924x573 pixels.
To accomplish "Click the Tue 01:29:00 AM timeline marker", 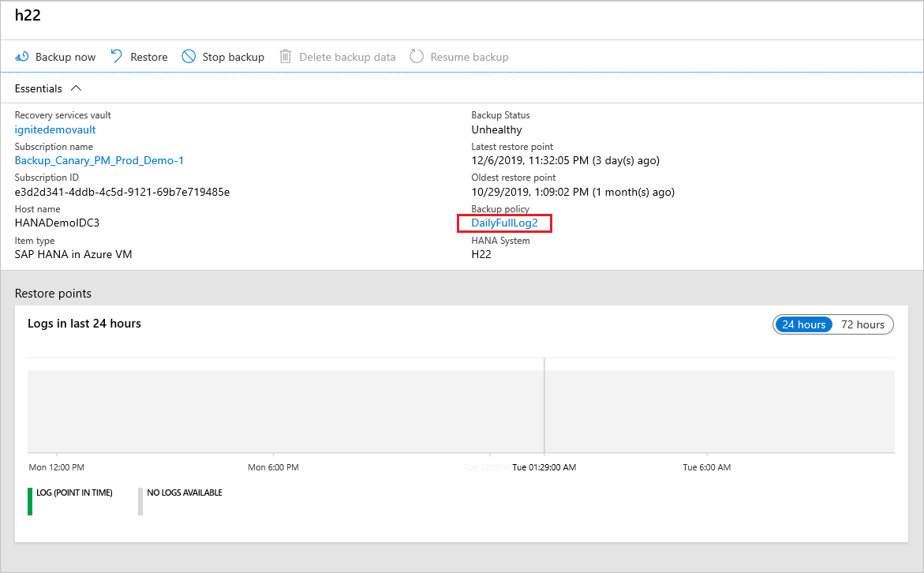I will tap(544, 466).
